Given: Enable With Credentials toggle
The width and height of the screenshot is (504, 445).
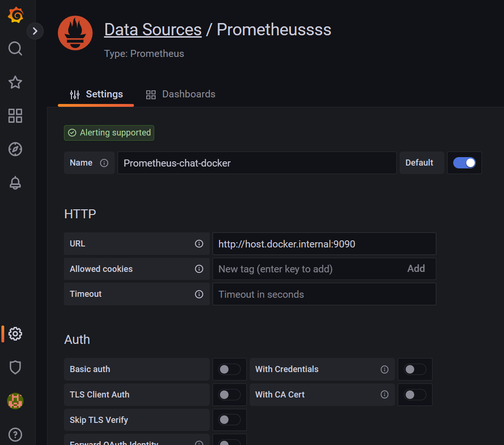Looking at the screenshot, I should pos(415,369).
